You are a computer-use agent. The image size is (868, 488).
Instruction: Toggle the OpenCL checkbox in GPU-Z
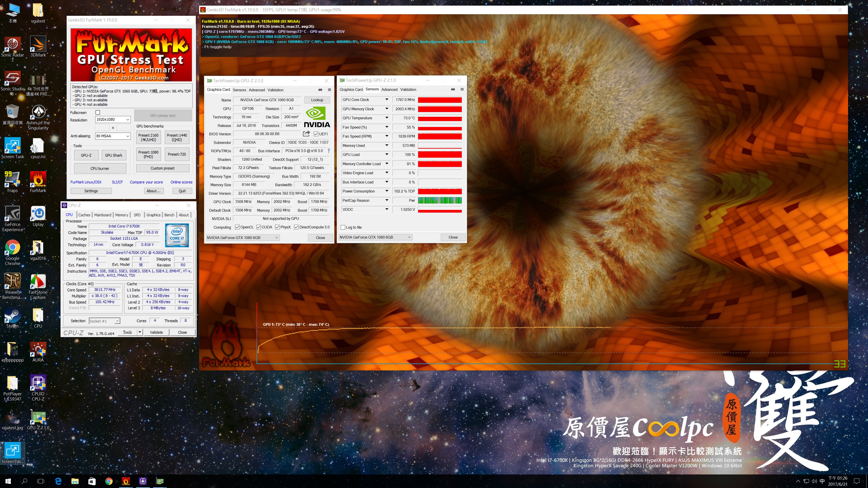[237, 227]
